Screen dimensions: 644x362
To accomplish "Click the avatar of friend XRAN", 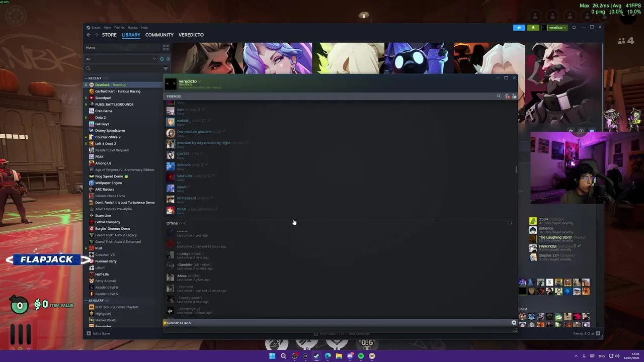I will click(171, 210).
